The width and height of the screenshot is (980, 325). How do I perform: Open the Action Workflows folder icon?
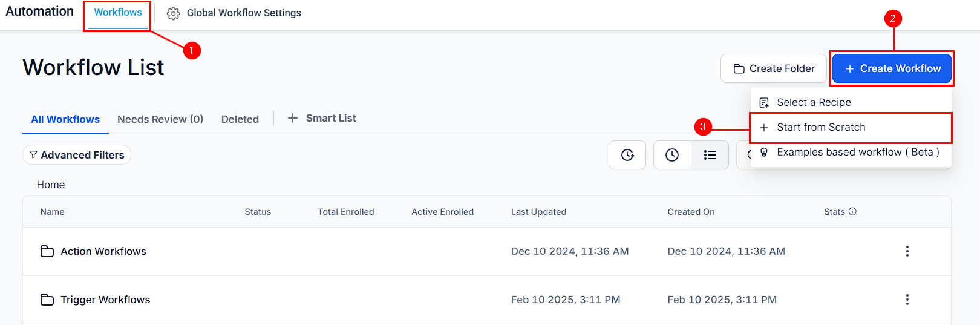pos(47,251)
